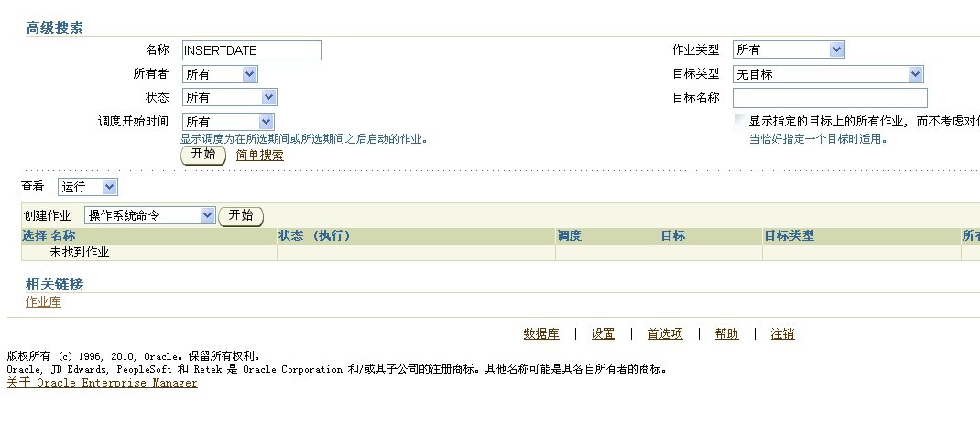Viewport: 980px width, 436px height.
Task: Tick the 显示指定的目标上的所有作业 checkbox
Action: tap(740, 120)
